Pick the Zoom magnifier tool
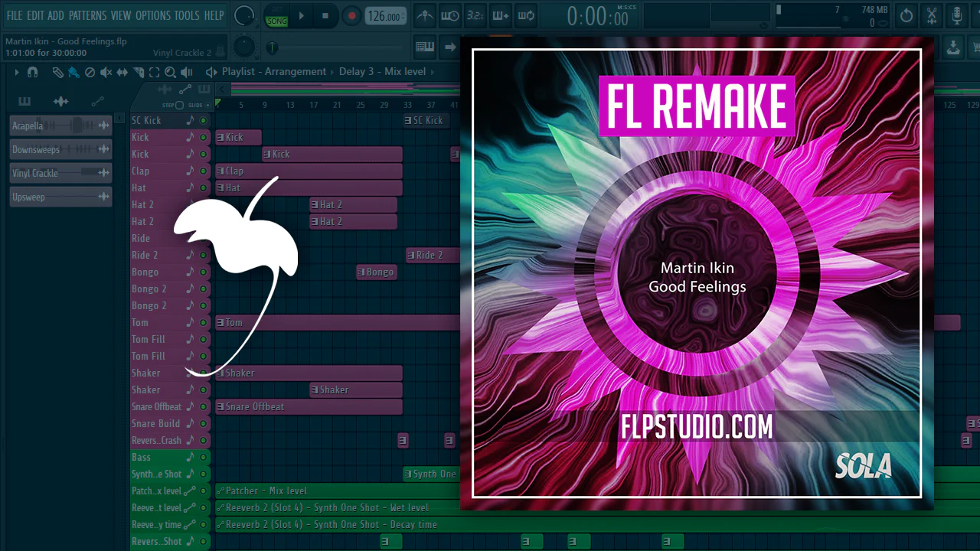This screenshot has width=980, height=551. (x=170, y=72)
